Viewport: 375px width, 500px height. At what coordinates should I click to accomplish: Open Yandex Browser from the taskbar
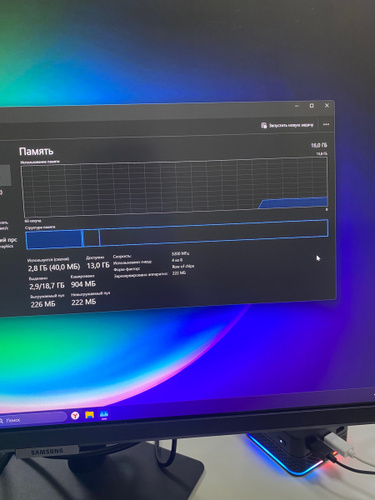75,415
